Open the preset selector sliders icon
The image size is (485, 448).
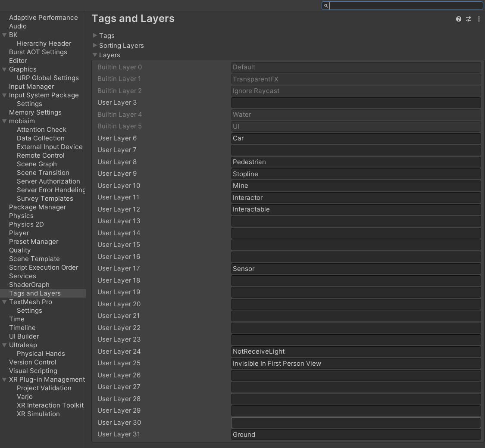click(469, 19)
